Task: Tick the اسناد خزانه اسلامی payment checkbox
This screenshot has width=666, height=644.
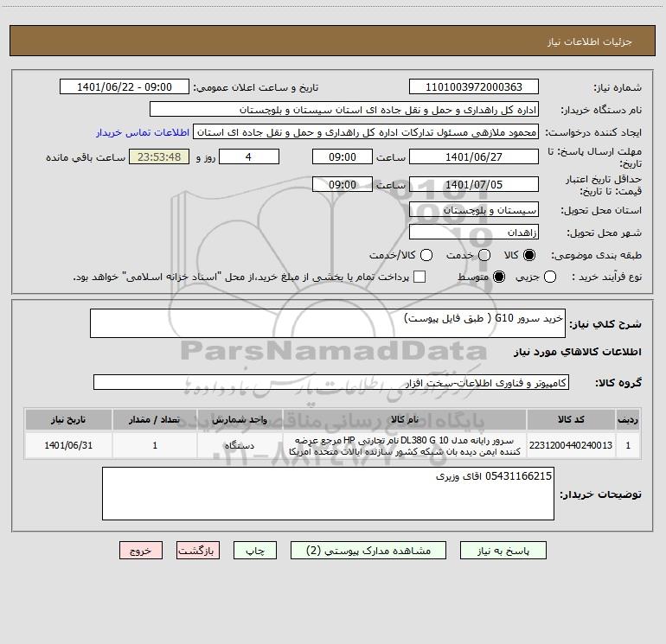Action: 419,277
